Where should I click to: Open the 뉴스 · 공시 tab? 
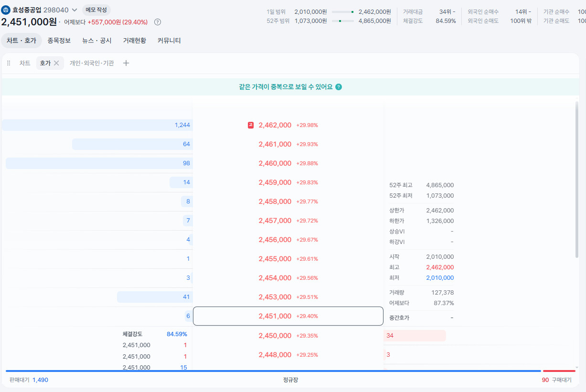[97, 41]
